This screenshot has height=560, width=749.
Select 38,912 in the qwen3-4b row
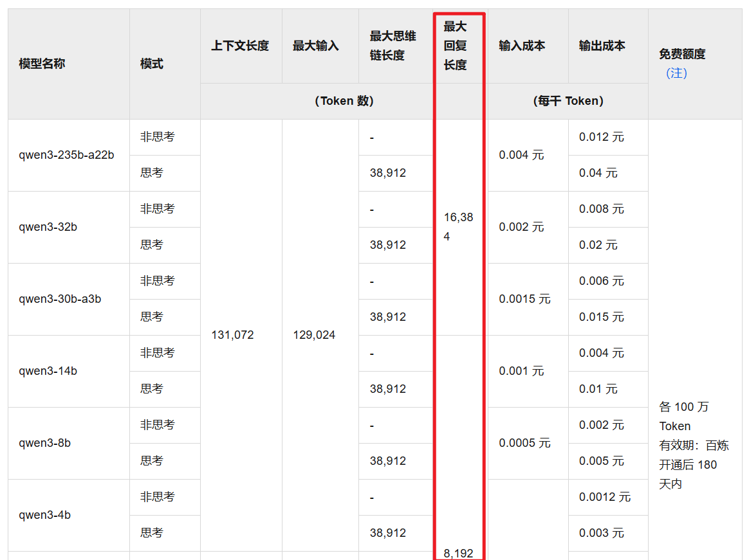(x=388, y=533)
